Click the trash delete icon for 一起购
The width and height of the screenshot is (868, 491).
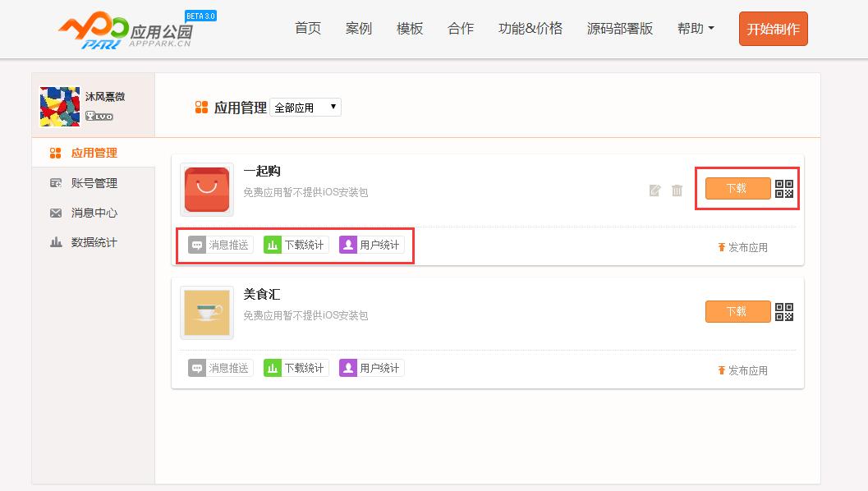[677, 190]
